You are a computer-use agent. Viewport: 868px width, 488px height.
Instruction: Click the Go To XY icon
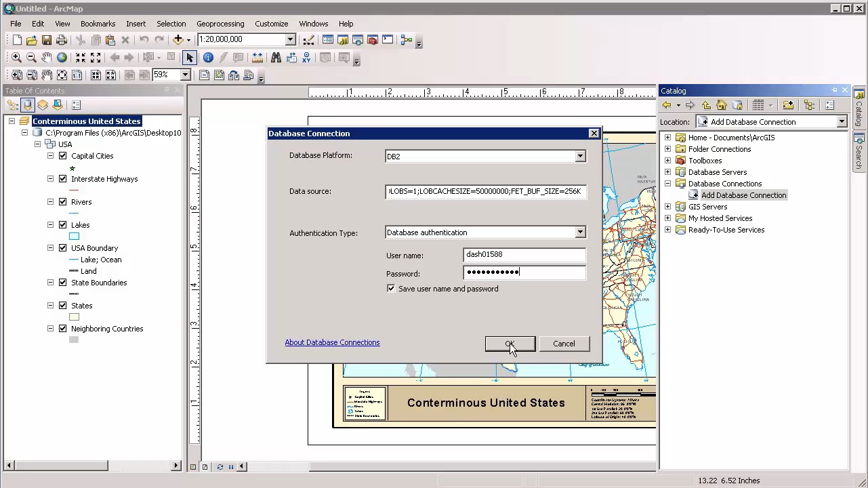306,58
